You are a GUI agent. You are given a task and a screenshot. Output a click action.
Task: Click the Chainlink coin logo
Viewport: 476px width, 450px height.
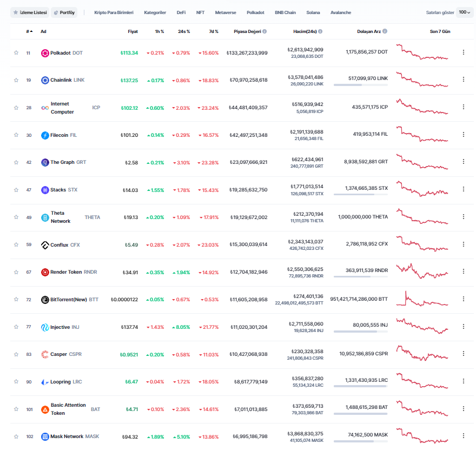coord(45,81)
